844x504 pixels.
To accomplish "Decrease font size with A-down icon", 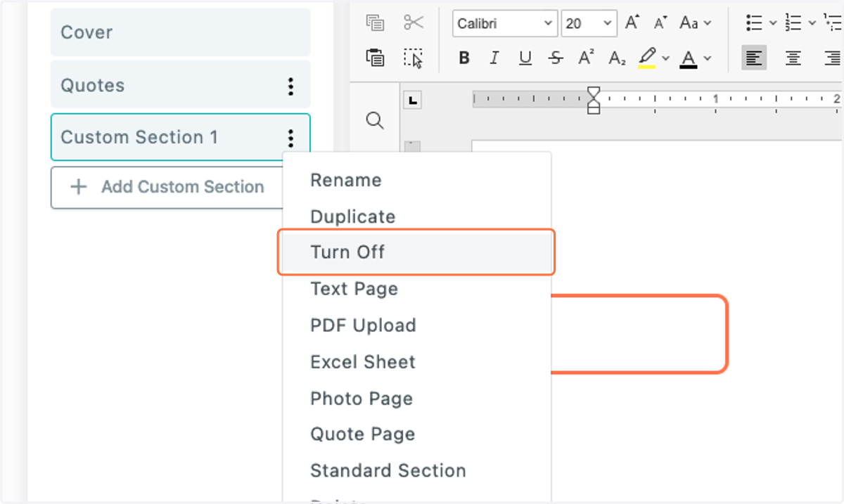I will coord(660,23).
